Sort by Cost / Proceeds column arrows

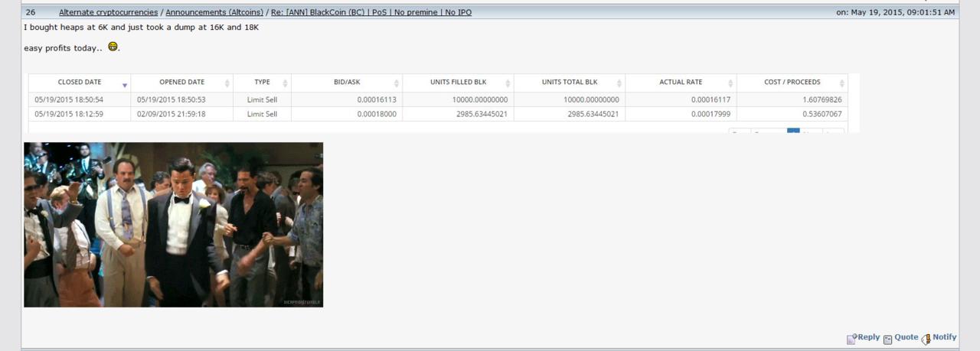click(842, 83)
